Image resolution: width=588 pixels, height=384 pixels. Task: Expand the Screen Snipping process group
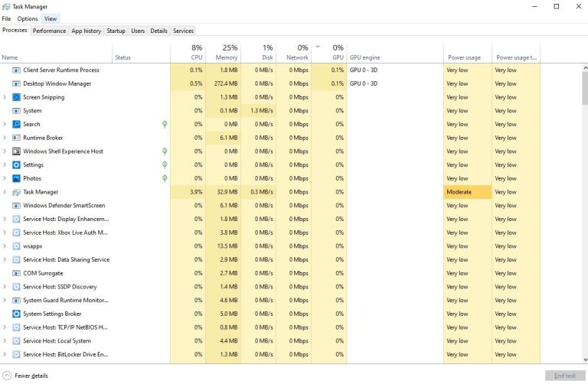5,97
